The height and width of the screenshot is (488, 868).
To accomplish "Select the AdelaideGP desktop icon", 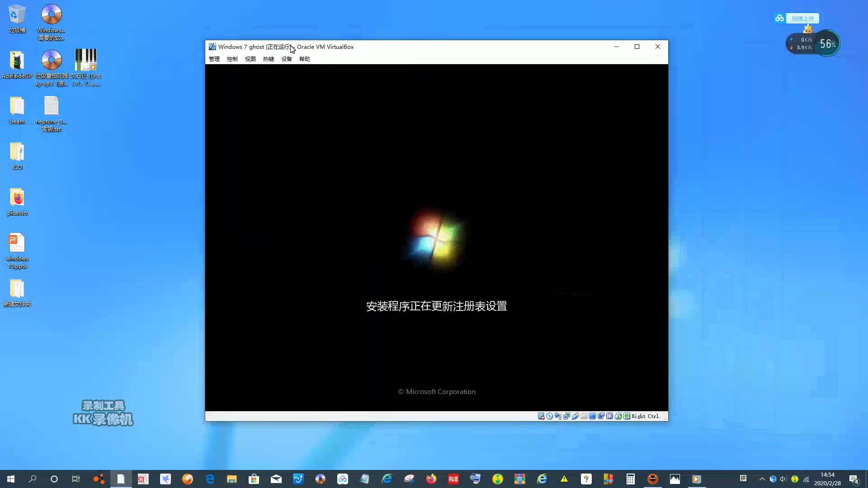I will [17, 64].
